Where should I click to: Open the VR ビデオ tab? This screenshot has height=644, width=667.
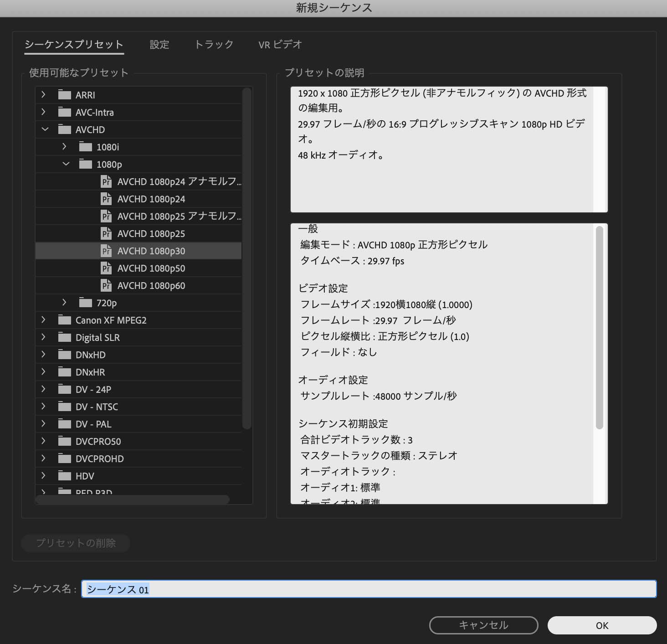click(x=280, y=44)
